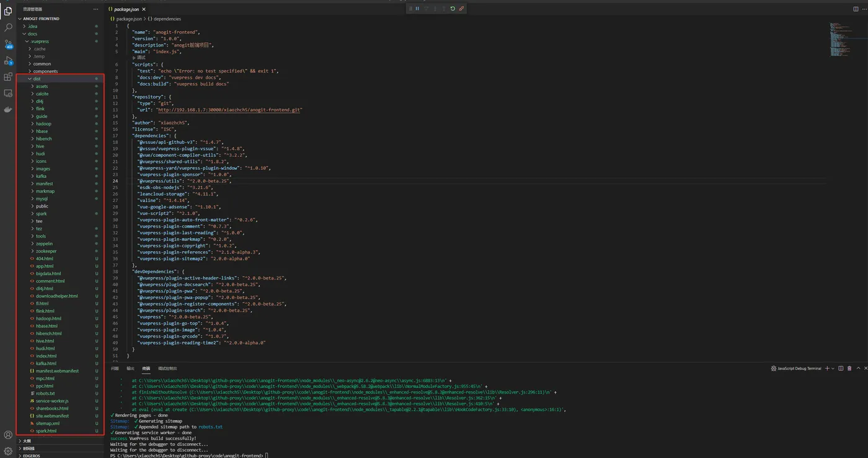The image size is (868, 458).
Task: Open index.html in file explorer
Action: click(46, 356)
